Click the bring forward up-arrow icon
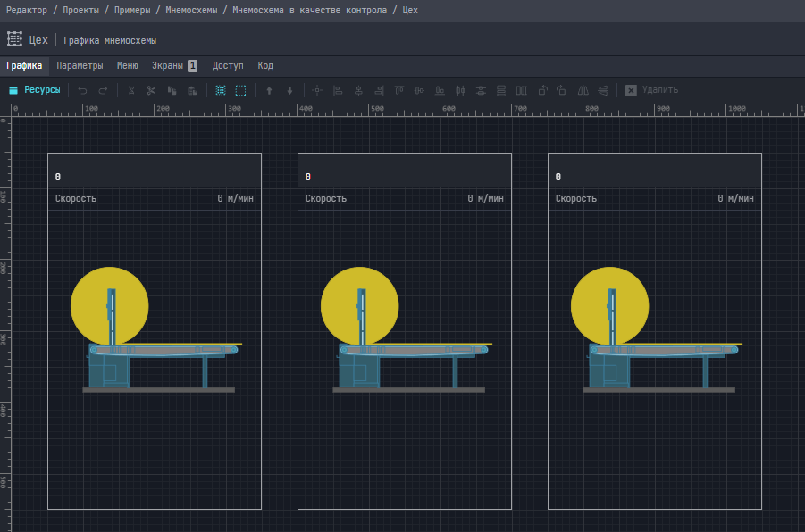This screenshot has height=532, width=805. [x=269, y=90]
